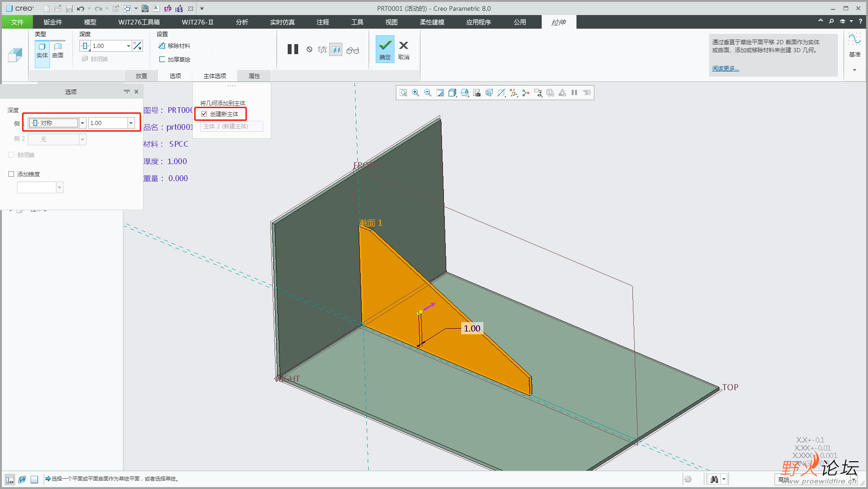
Task: Toggle spin center icon in graphics toolbar
Action: click(x=526, y=93)
